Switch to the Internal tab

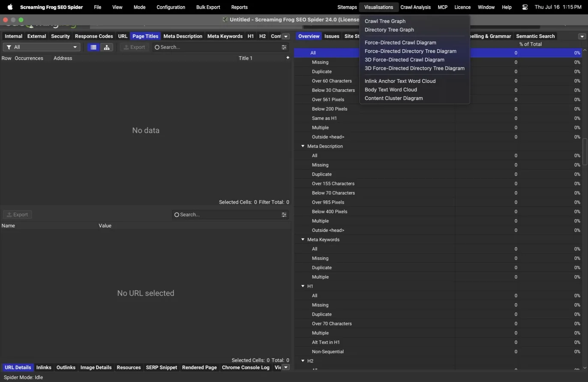pyautogui.click(x=13, y=36)
